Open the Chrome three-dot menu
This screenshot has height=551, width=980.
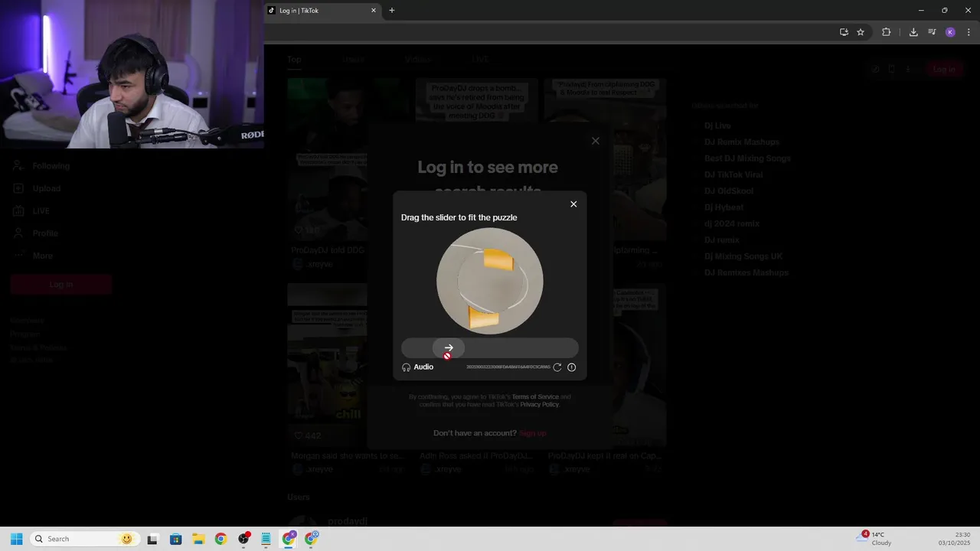point(969,32)
